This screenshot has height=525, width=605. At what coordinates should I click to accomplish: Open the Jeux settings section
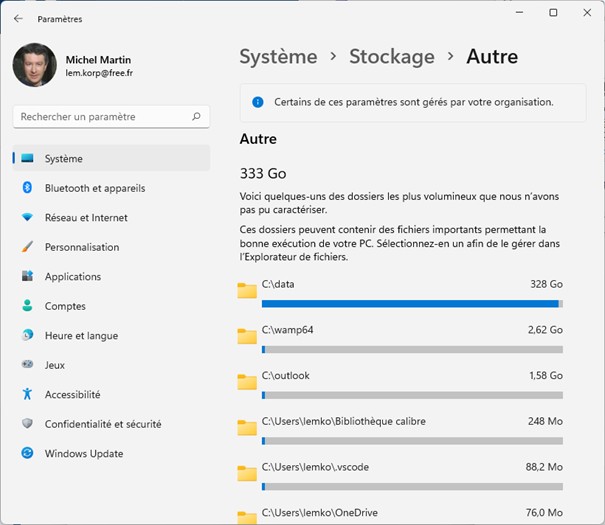pyautogui.click(x=55, y=365)
